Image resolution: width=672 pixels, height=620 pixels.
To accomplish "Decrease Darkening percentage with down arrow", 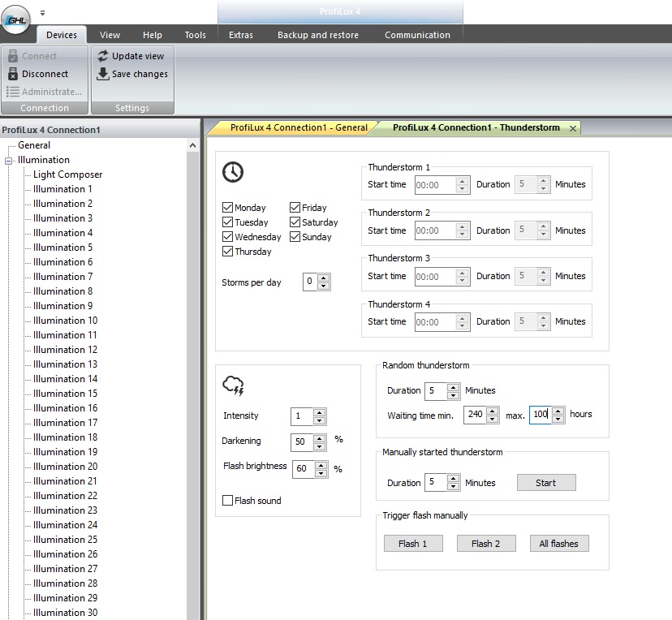I will [x=319, y=446].
